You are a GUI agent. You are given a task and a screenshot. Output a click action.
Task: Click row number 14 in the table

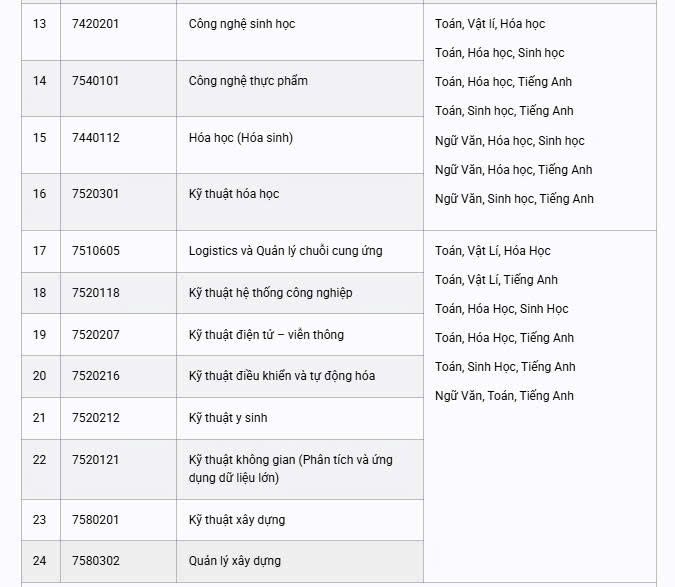point(40,81)
